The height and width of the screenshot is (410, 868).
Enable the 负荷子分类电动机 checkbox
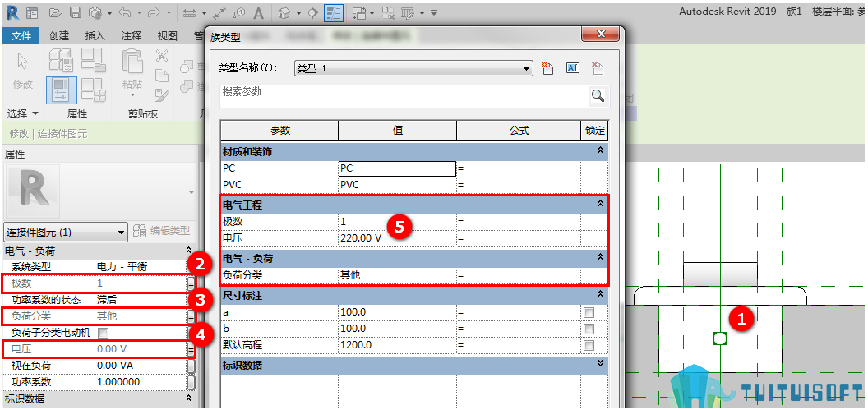click(103, 333)
